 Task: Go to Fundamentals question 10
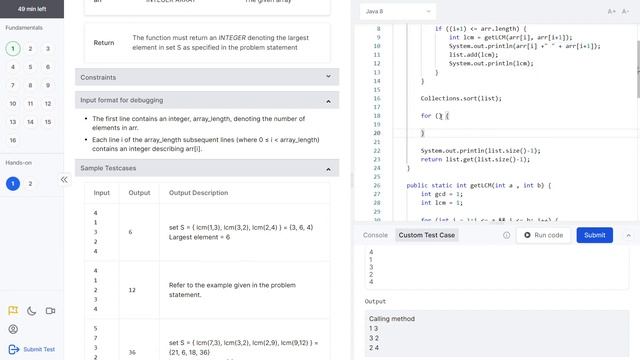tap(13, 104)
